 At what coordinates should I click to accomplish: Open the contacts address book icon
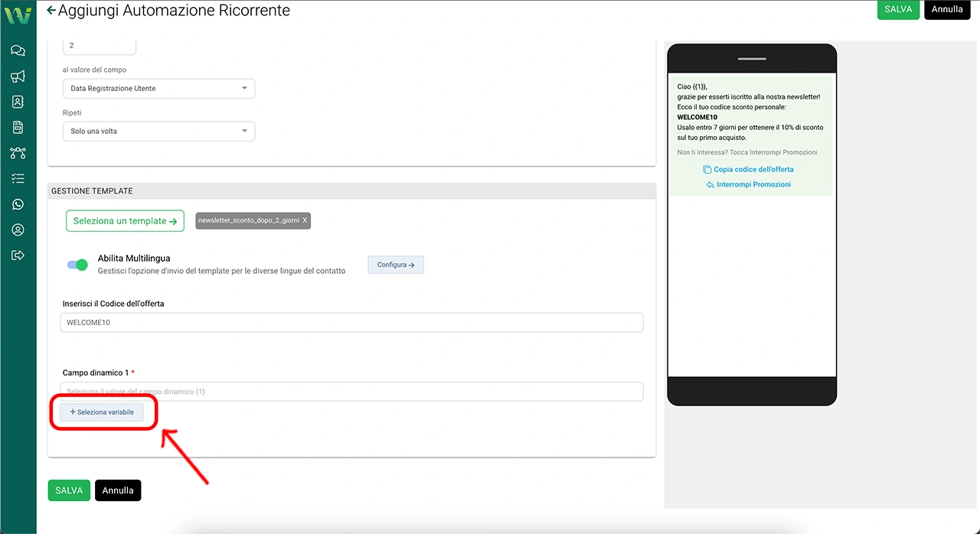coord(18,102)
